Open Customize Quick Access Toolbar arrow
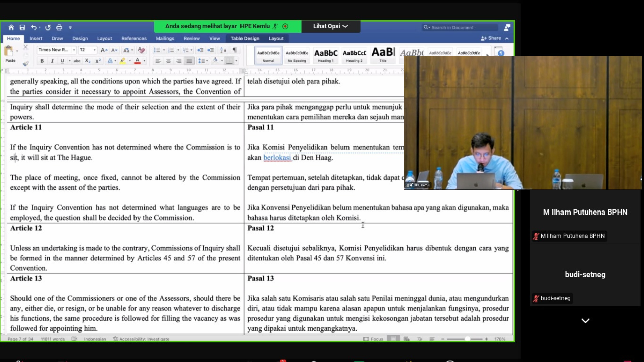Screen dimensions: 644x362 (70, 28)
